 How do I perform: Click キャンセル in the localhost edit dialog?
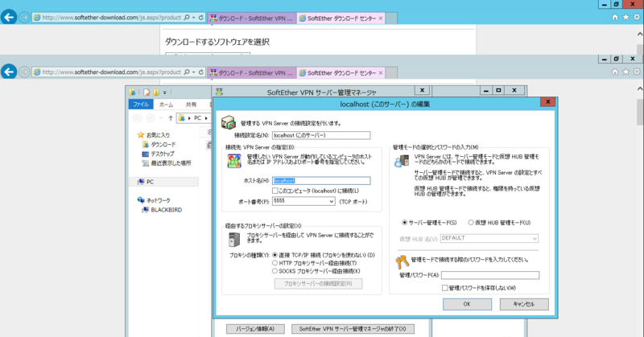(524, 304)
